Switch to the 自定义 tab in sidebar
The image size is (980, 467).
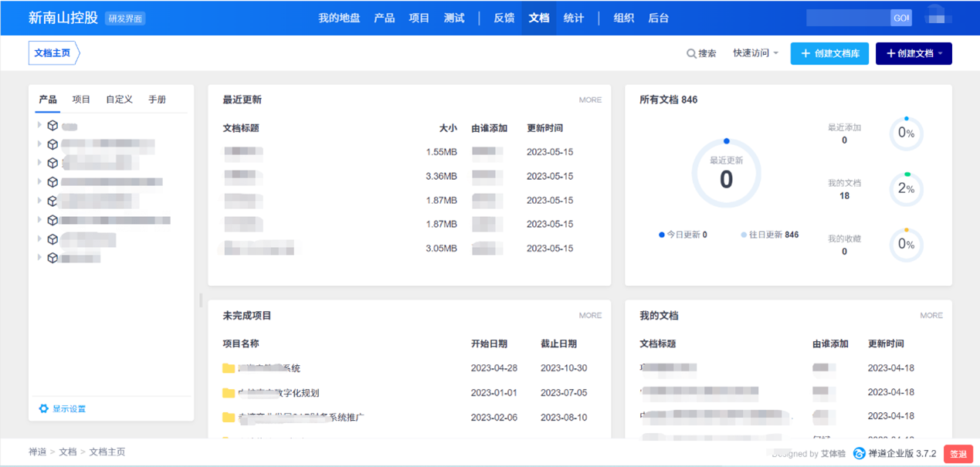pyautogui.click(x=119, y=100)
